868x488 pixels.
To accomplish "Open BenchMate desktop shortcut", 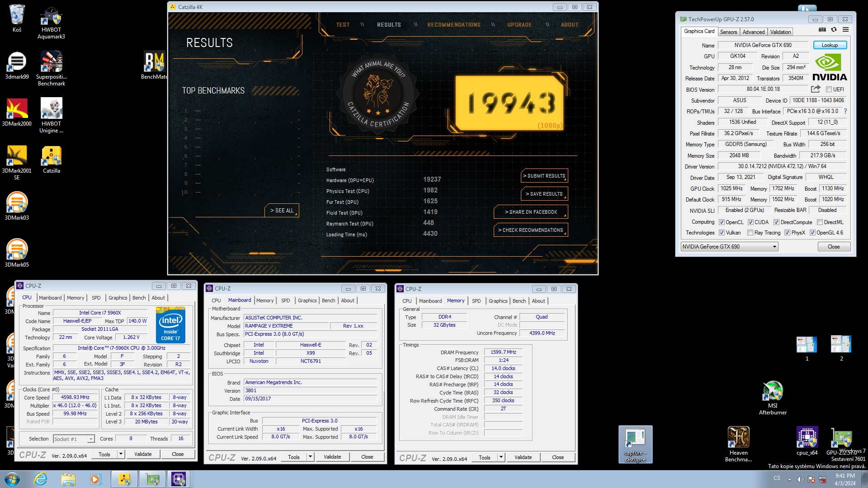I will pyautogui.click(x=154, y=66).
